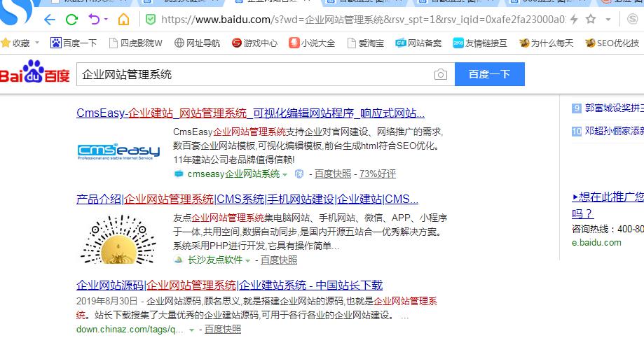Open the CmsEasy-企业建站 result title link
Viewport: 644px width, 345px height.
[x=250, y=113]
